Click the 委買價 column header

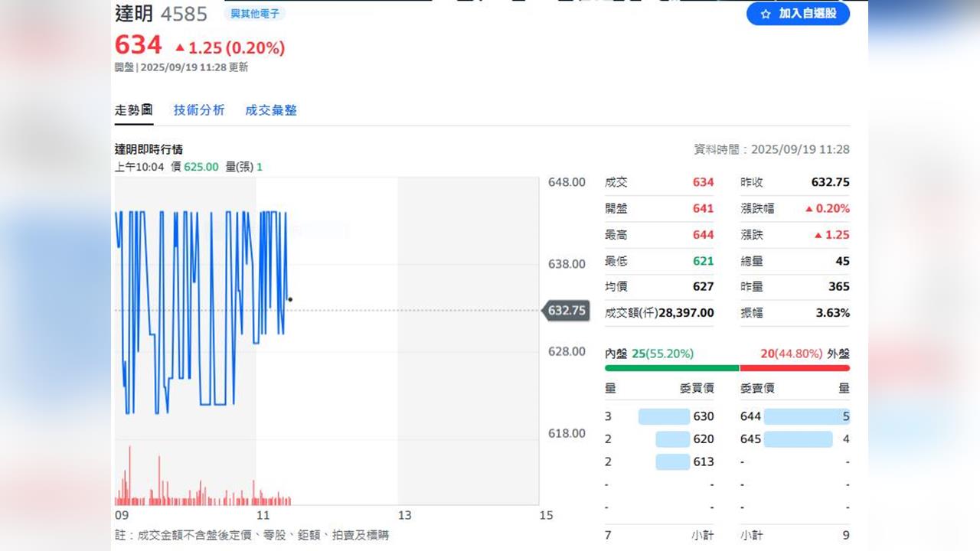click(696, 388)
